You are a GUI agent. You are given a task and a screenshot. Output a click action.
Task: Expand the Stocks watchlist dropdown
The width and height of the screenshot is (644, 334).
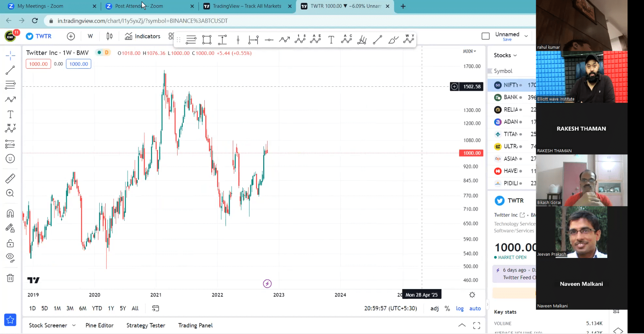(505, 55)
